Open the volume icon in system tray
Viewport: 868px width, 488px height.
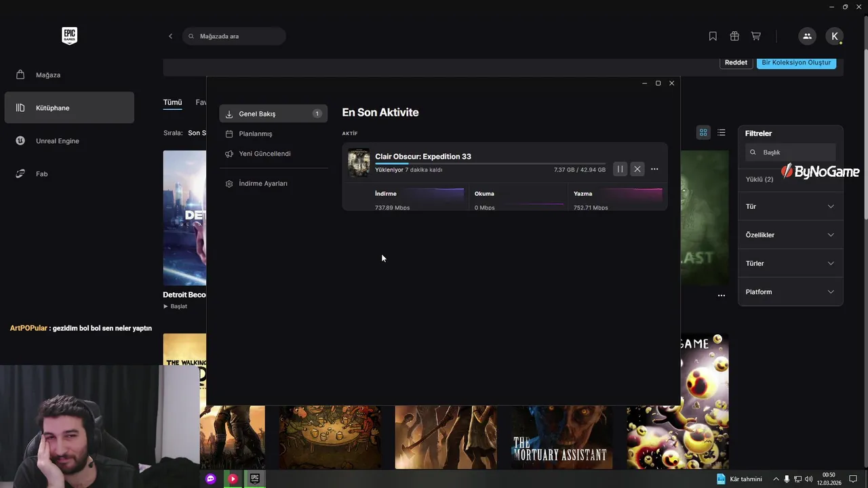tap(808, 479)
